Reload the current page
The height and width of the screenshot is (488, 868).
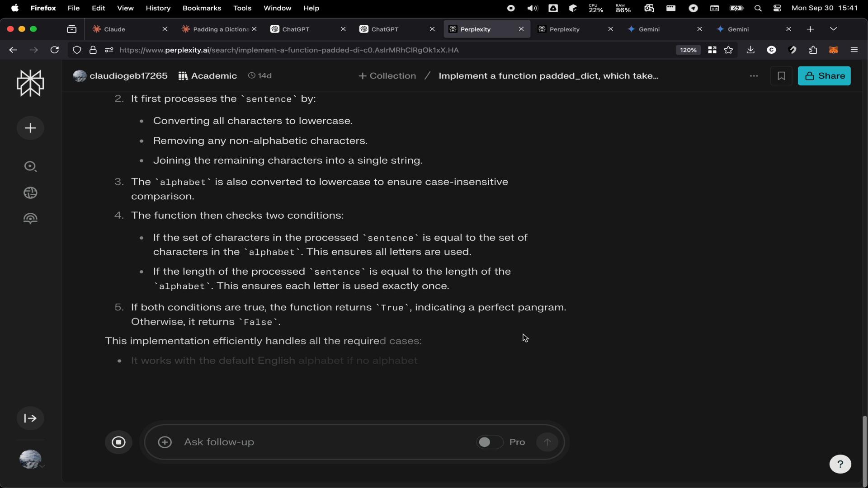pos(55,50)
